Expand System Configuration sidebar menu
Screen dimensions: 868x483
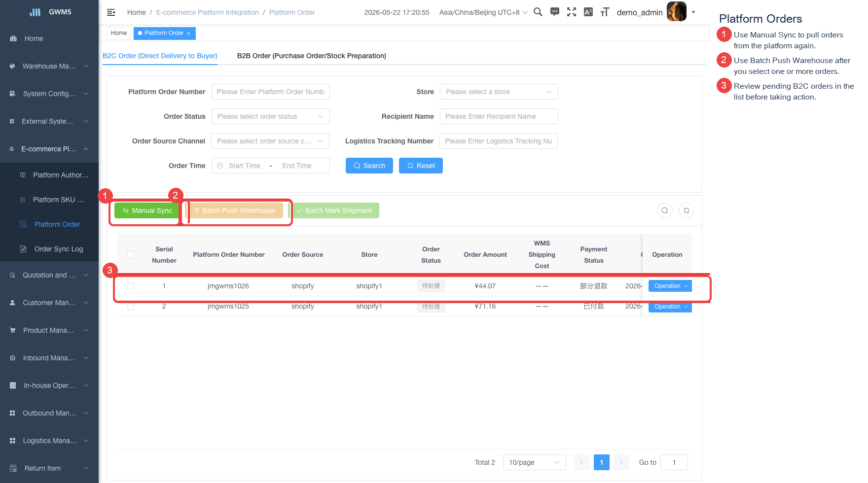[x=49, y=94]
